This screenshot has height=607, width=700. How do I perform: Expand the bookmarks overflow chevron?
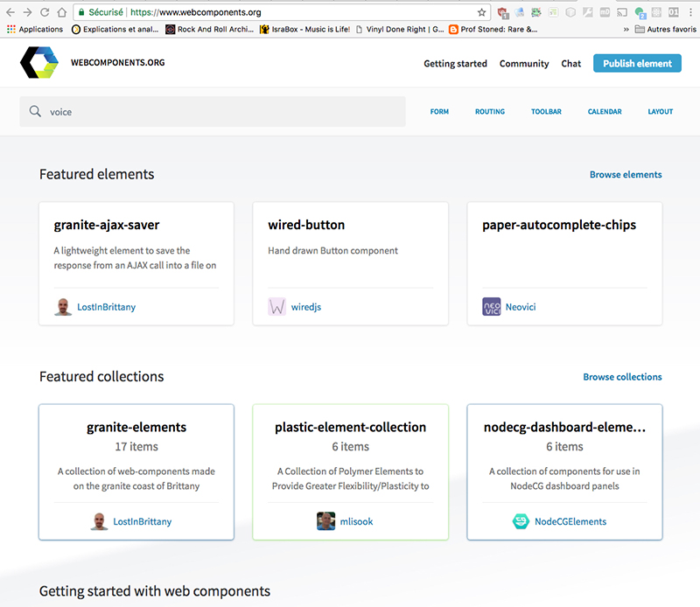[625, 29]
